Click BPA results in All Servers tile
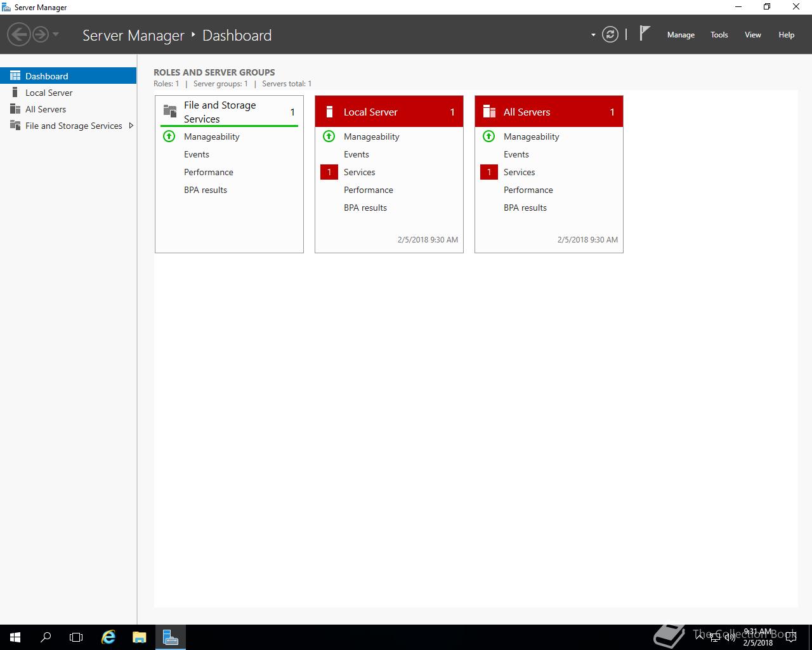Image resolution: width=812 pixels, height=650 pixels. (x=525, y=208)
